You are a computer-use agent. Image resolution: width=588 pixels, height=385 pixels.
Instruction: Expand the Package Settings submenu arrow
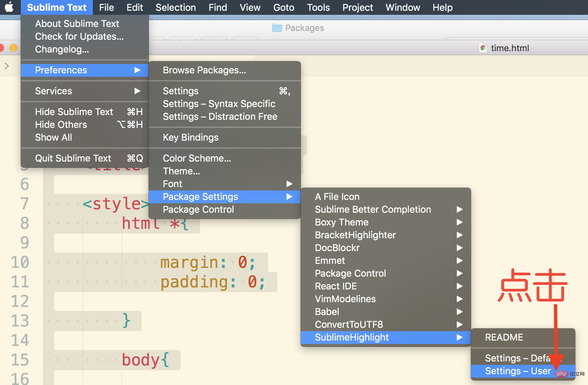point(289,197)
